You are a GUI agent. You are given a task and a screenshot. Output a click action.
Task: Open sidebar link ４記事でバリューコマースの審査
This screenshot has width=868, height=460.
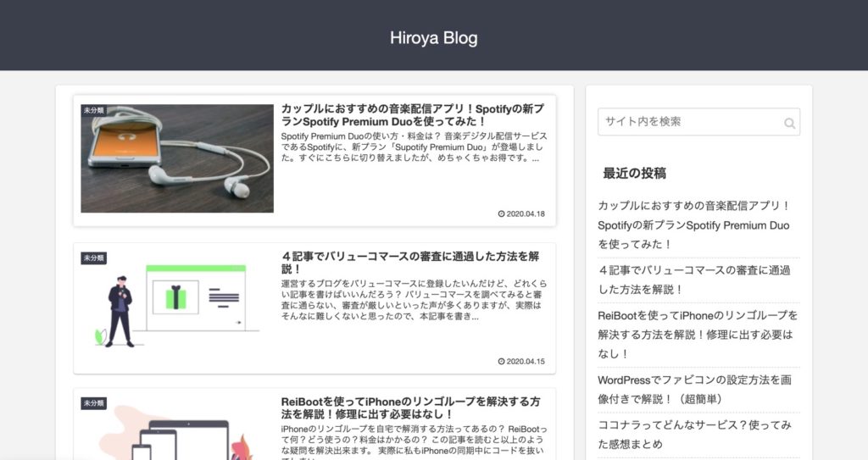tap(694, 280)
